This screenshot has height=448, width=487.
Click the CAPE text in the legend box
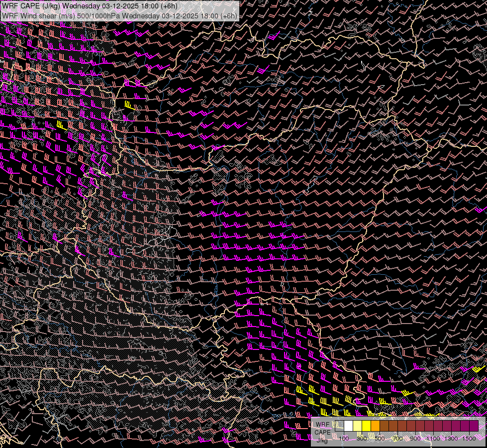click(x=322, y=432)
